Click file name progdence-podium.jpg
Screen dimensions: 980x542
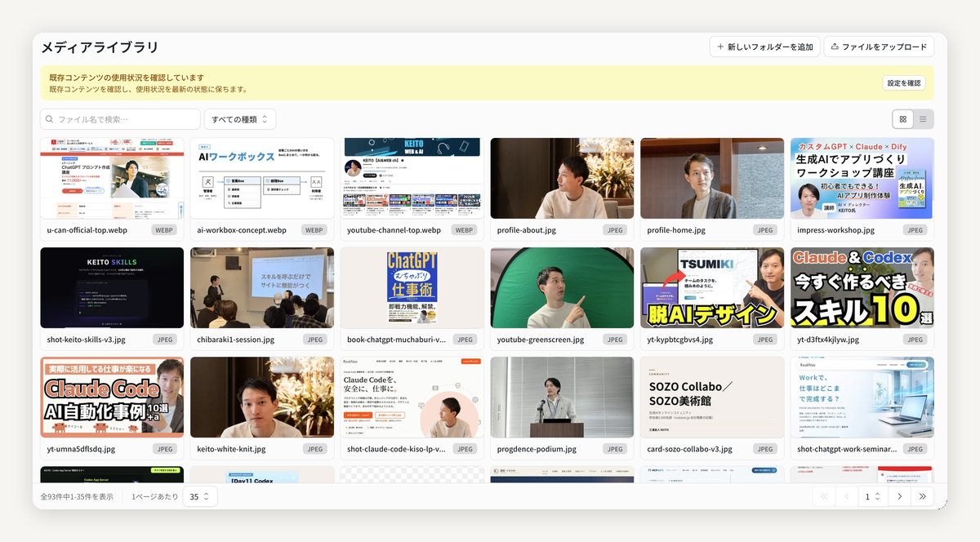point(537,449)
